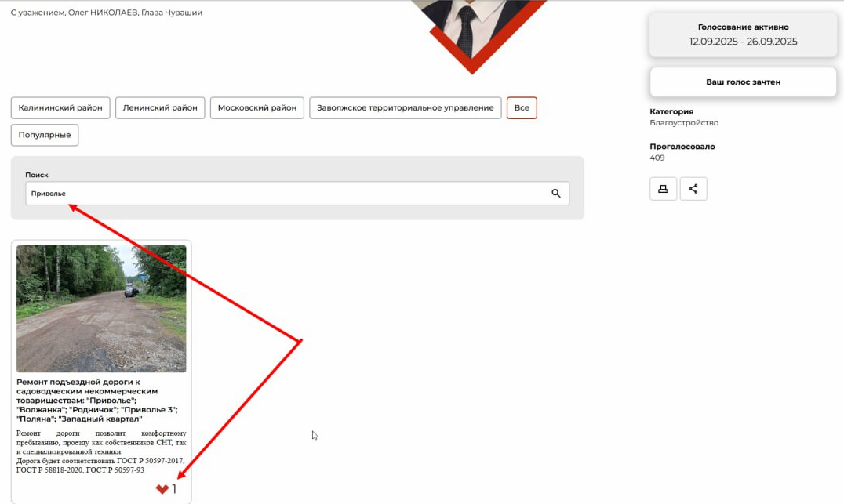Click the Олег НИКОЛАЕВ signature line
Image resolution: width=844 pixels, height=504 pixels.
(106, 13)
